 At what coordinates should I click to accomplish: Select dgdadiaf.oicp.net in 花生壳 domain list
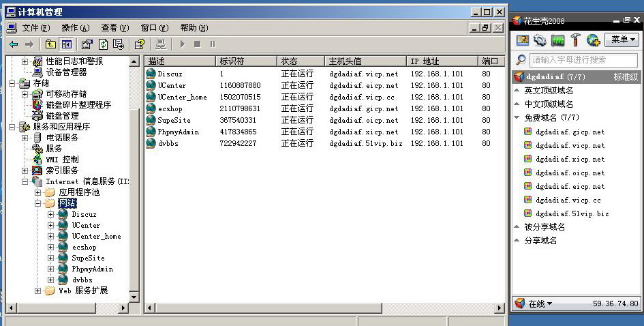coord(570,173)
